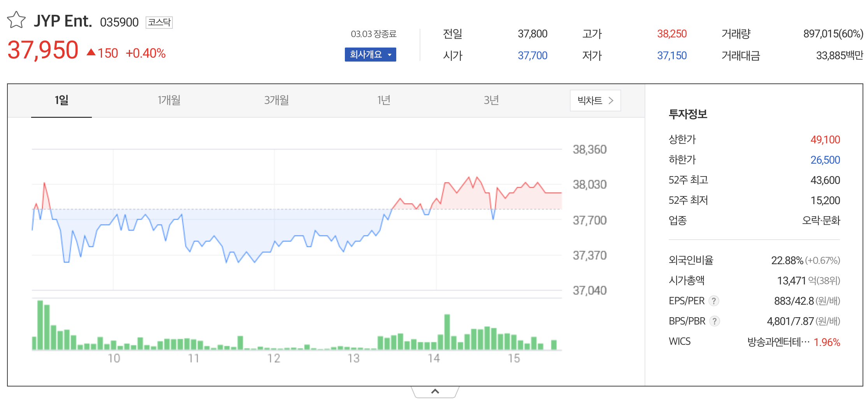Click the +0.40% change percentage

tap(146, 53)
